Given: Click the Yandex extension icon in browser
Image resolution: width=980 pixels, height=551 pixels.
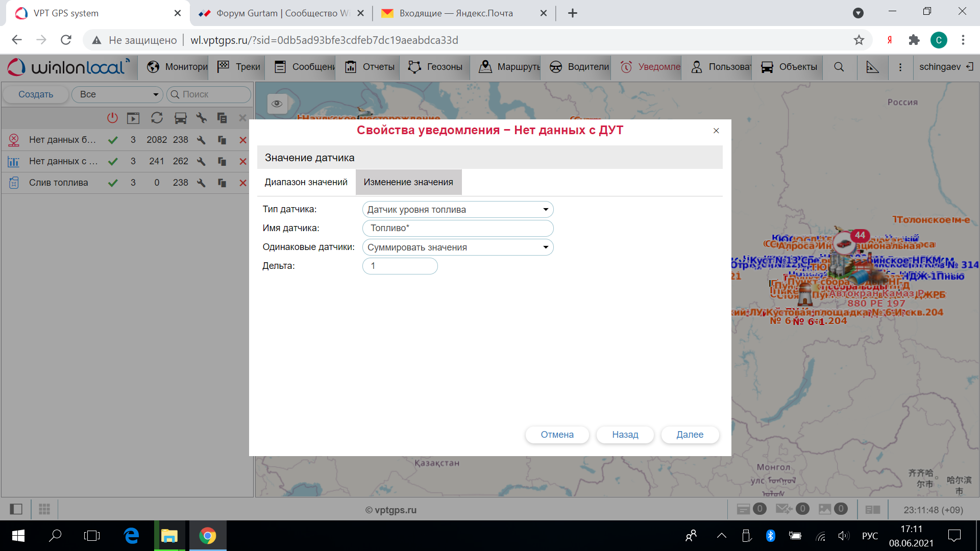Looking at the screenshot, I should pos(889,40).
